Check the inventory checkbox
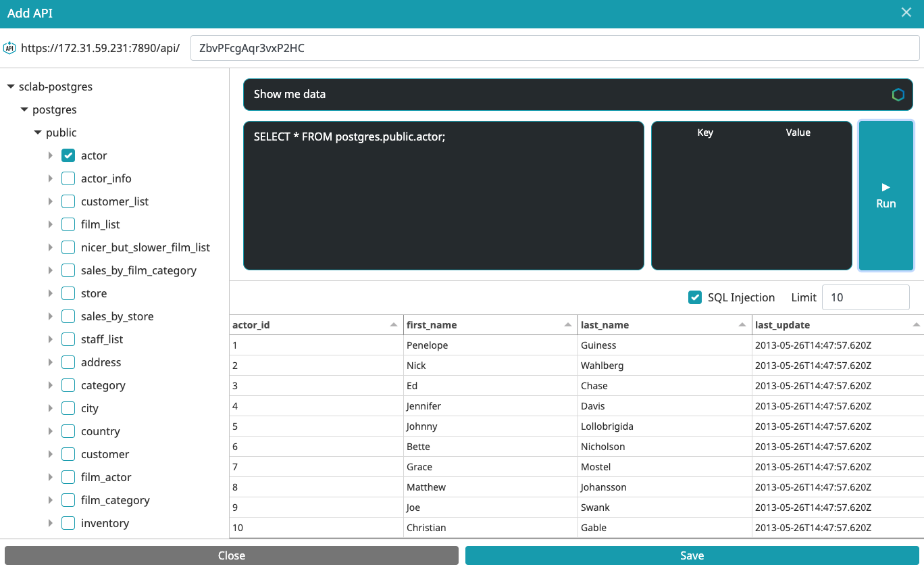Viewport: 924px width, 571px height. 68,523
